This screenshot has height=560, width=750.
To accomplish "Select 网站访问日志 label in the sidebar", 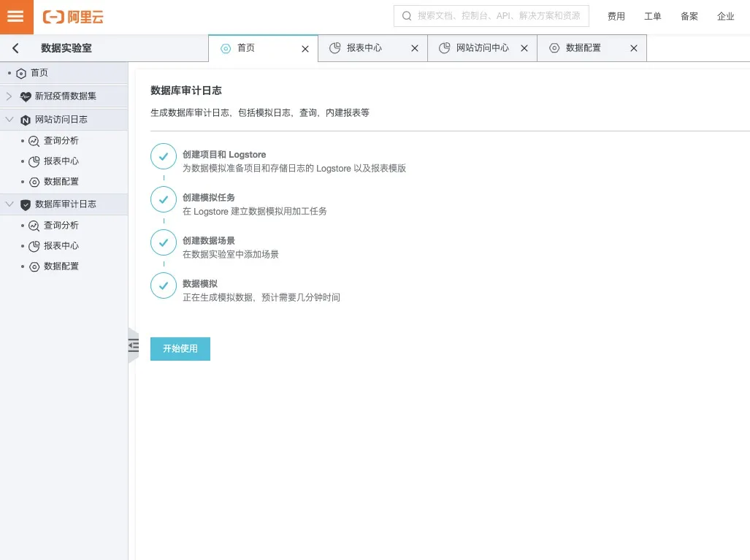I will pyautogui.click(x=61, y=120).
